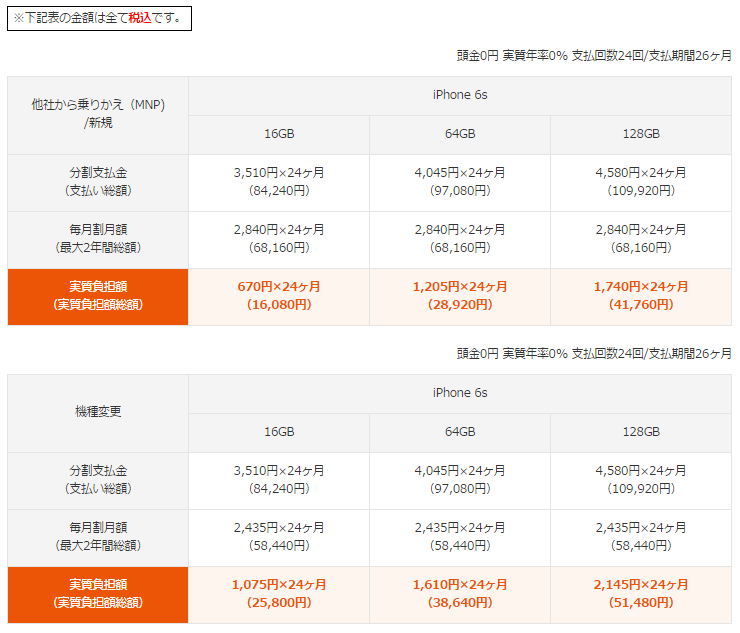Click the 1,205円×24ヶ月 (28,920円) cell
This screenshot has height=633, width=740.
(x=460, y=297)
